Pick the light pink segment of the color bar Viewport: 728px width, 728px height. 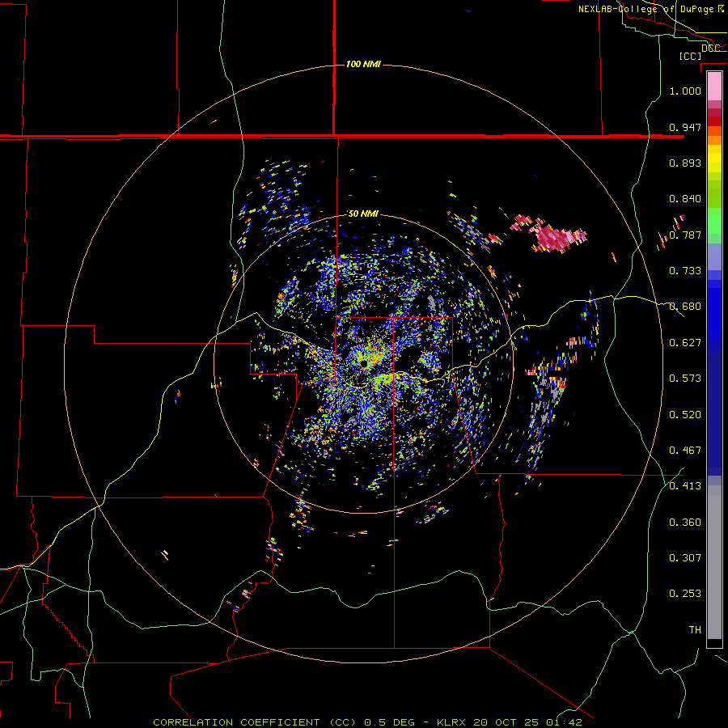(714, 87)
